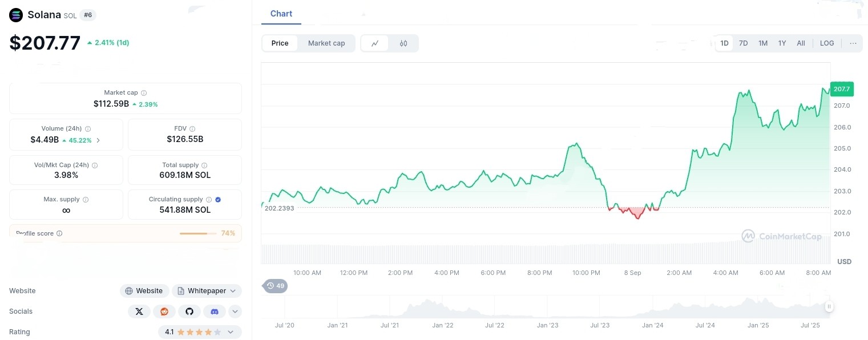Click the 3.98% Vol/Mkt Cap value

(x=66, y=175)
